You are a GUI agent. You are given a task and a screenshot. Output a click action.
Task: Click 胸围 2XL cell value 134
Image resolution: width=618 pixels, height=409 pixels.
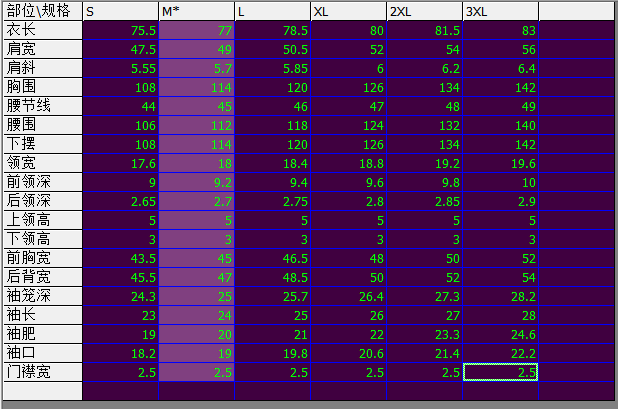[425, 87]
